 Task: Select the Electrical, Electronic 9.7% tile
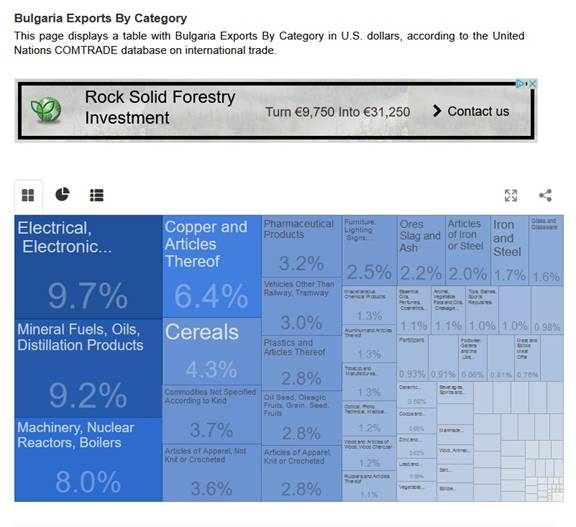tap(88, 267)
